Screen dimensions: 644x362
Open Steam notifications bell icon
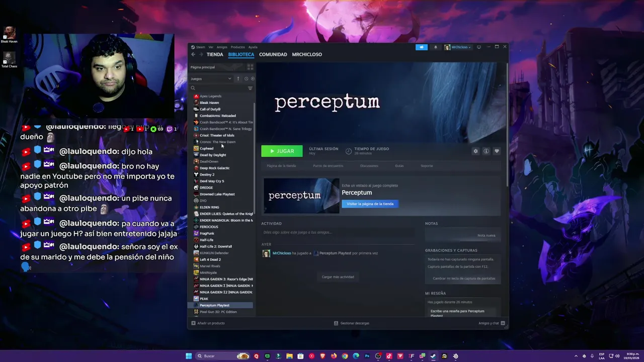436,47
